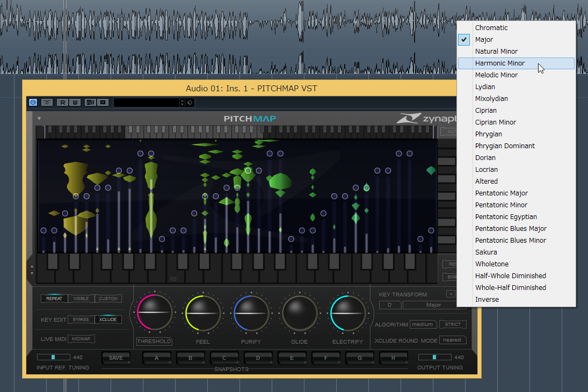Enable REPEAT keyboard mode

pyautogui.click(x=54, y=299)
